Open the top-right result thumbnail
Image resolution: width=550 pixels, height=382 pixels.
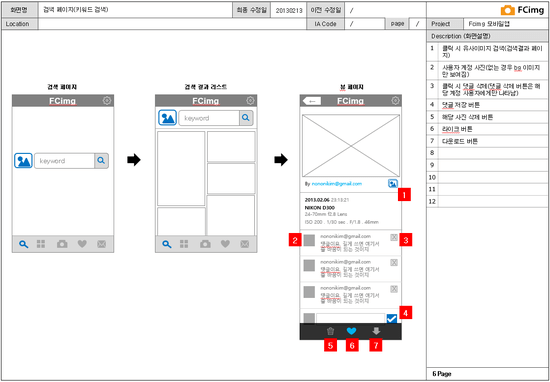(231, 147)
